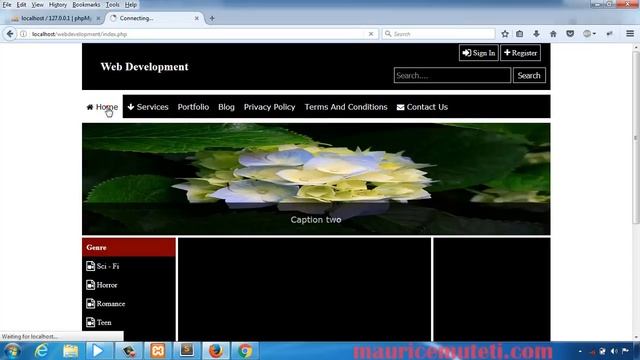The height and width of the screenshot is (360, 640).
Task: Focus the website Search.... field
Action: tap(452, 76)
